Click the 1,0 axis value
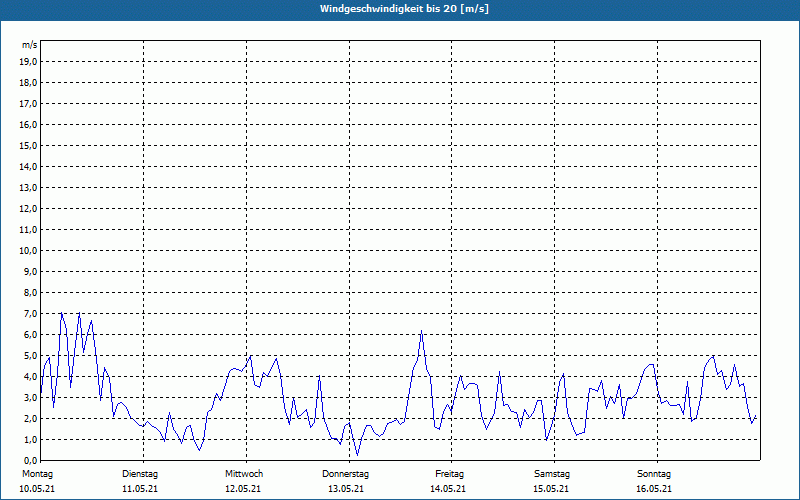This screenshot has width=800, height=500. coord(30,439)
